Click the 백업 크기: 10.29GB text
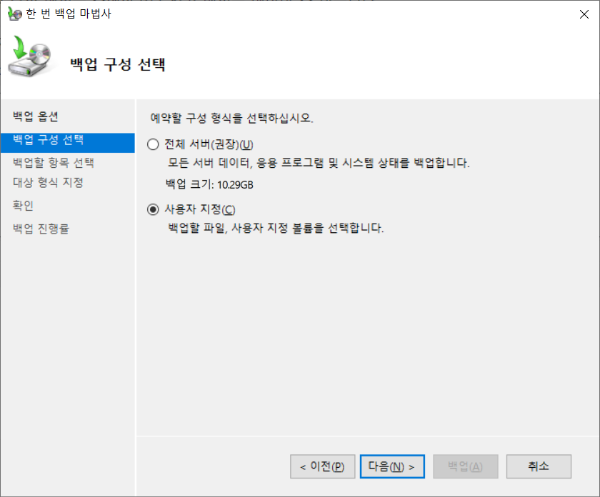 [209, 185]
